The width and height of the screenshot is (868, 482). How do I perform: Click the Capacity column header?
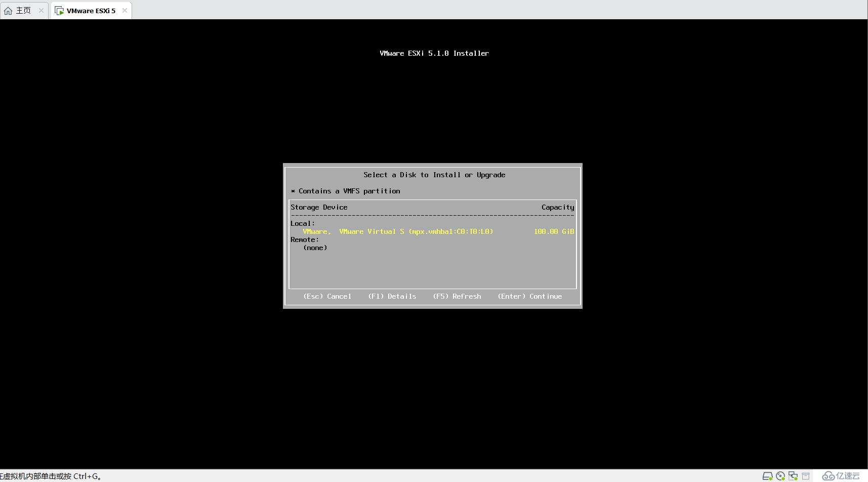[x=558, y=208]
